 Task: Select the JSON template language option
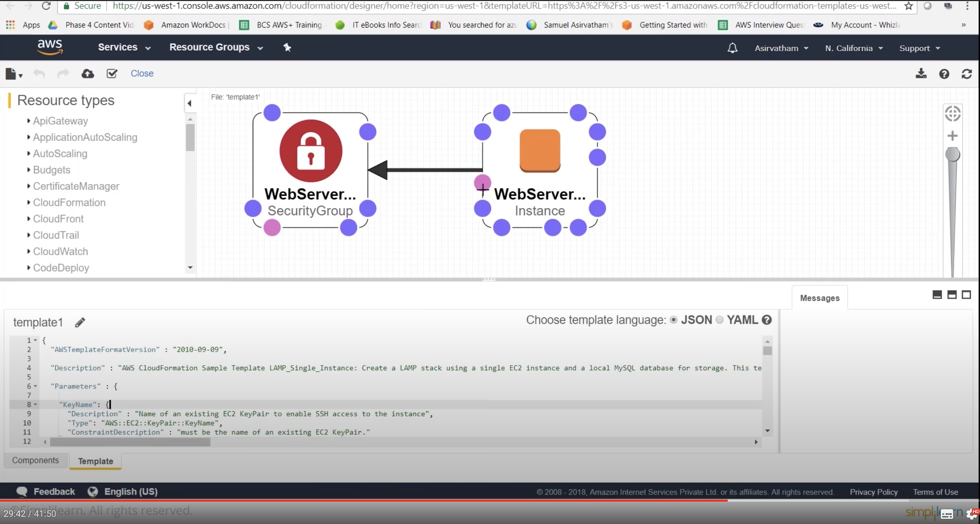673,320
